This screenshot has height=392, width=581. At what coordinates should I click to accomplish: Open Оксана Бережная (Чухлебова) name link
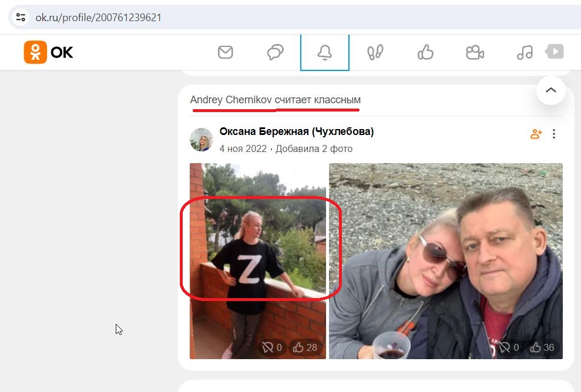297,131
